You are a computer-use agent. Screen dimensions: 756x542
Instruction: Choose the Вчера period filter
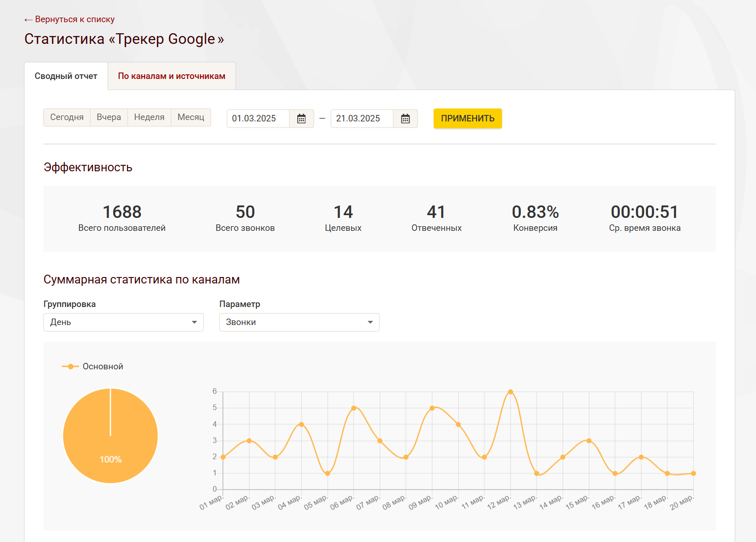(109, 117)
